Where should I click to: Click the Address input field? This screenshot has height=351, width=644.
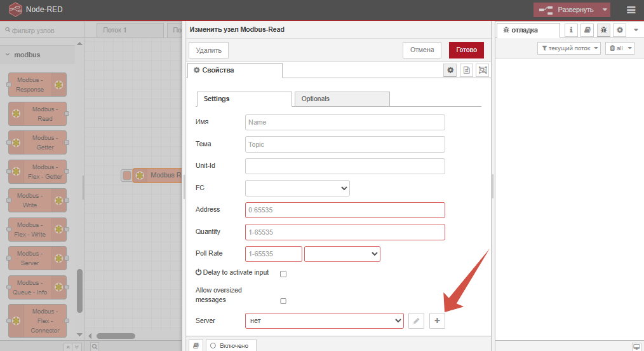[x=345, y=210]
